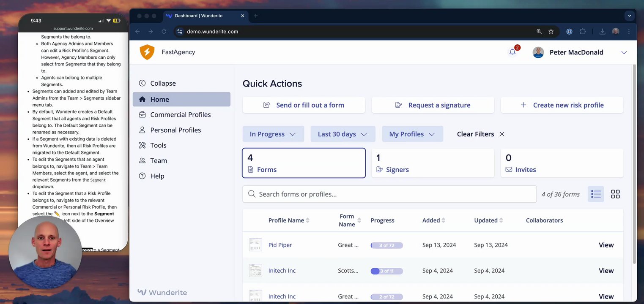Expand the My Profiles filter
Viewport: 644px width, 304px height.
point(413,134)
